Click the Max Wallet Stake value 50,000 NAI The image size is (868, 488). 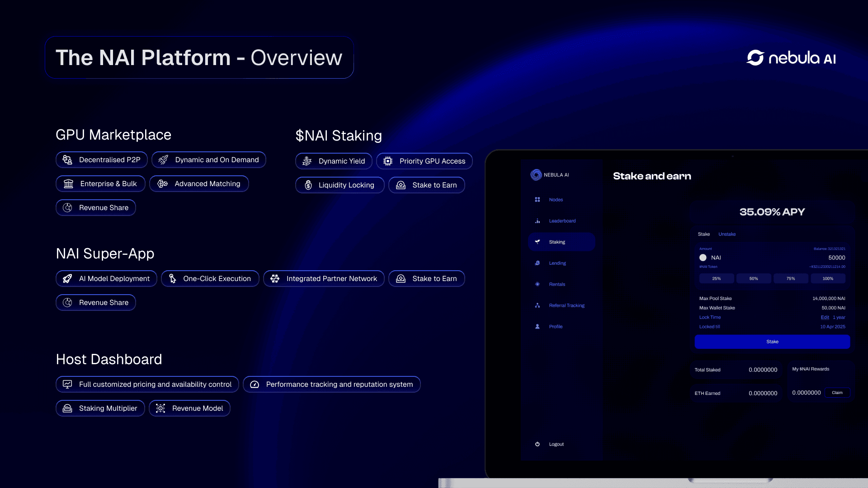(833, 308)
